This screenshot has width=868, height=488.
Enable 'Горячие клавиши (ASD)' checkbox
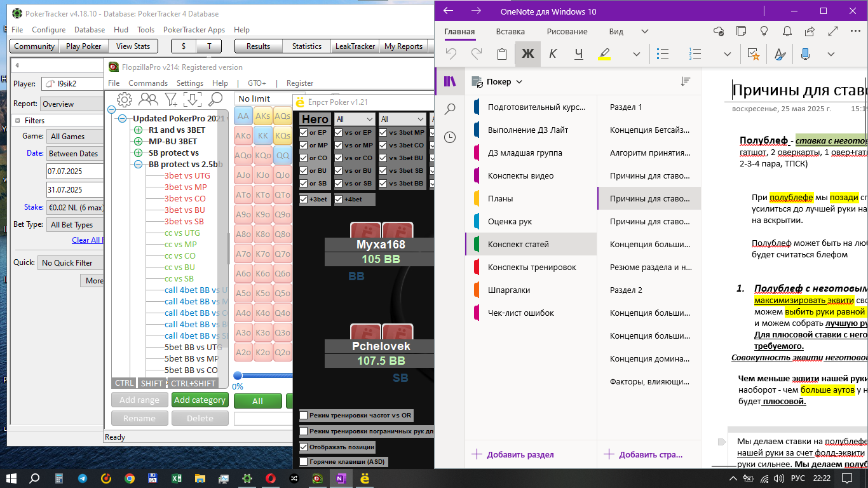(x=304, y=462)
